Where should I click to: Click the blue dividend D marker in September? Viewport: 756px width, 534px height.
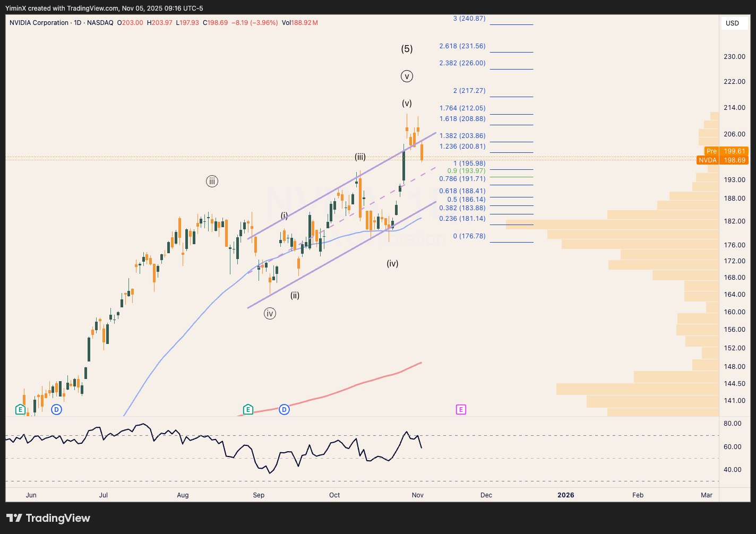coord(284,409)
